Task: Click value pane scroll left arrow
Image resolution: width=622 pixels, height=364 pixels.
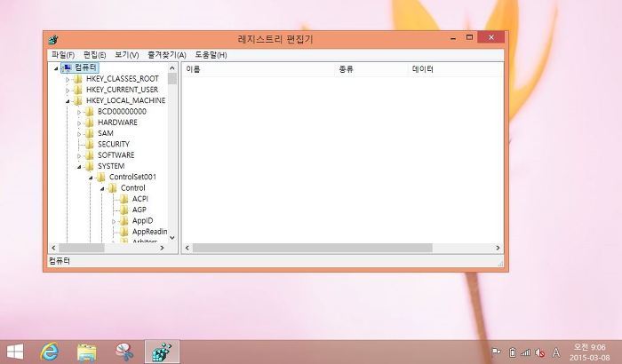Action: [x=187, y=248]
